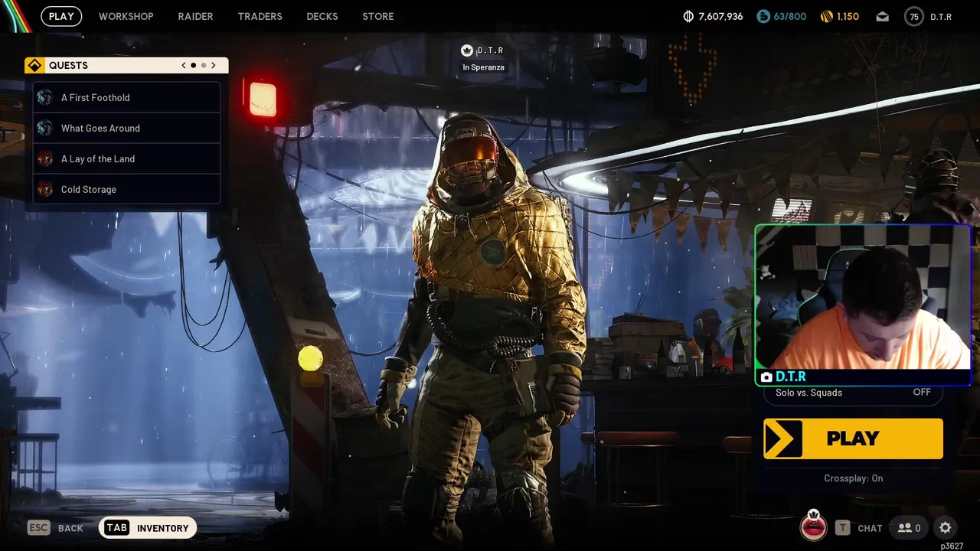The image size is (980, 551).
Task: Open the D.T.R profile name
Action: 941,16
